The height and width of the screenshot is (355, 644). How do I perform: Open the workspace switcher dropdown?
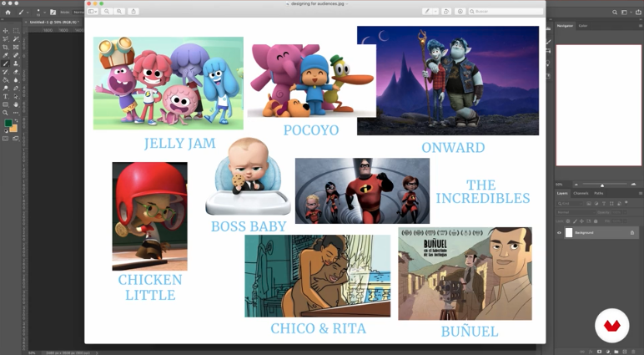tap(625, 13)
